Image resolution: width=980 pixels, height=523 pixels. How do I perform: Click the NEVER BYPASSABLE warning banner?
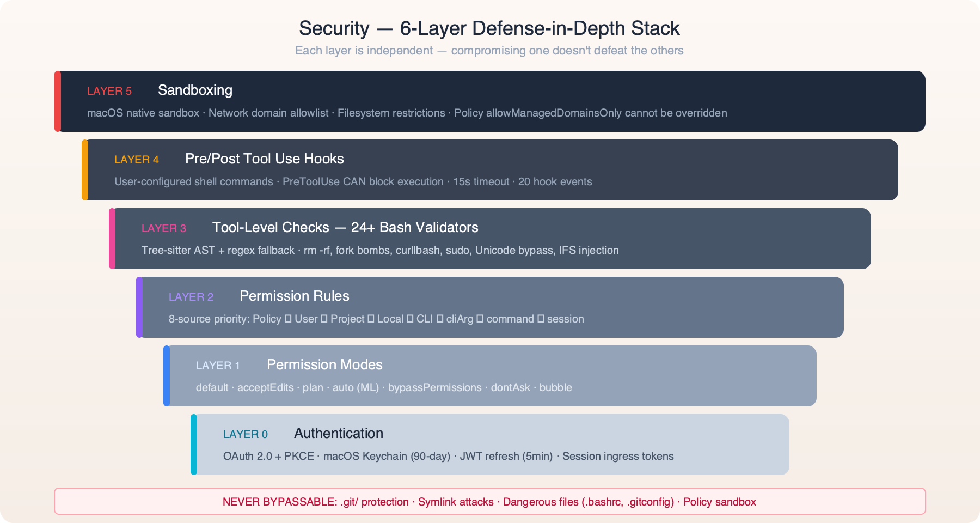point(490,501)
